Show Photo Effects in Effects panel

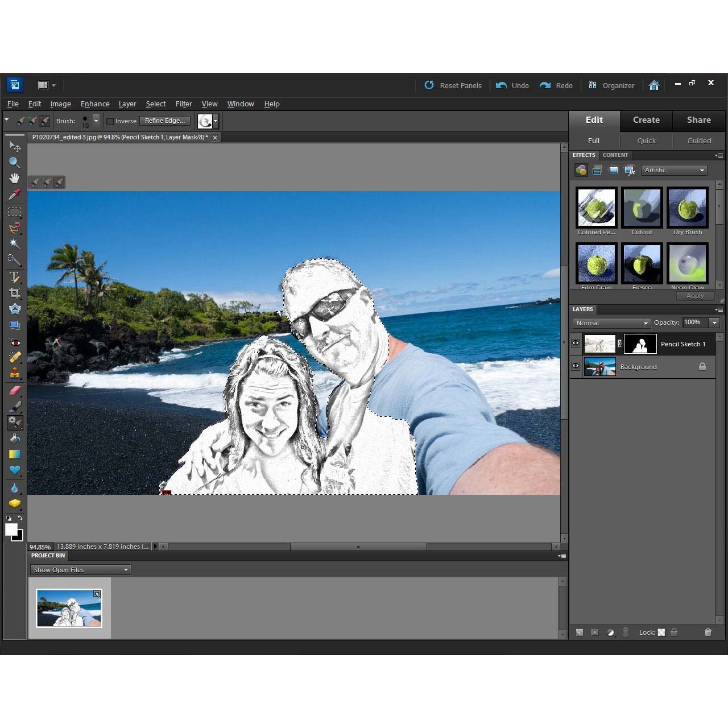pyautogui.click(x=613, y=170)
